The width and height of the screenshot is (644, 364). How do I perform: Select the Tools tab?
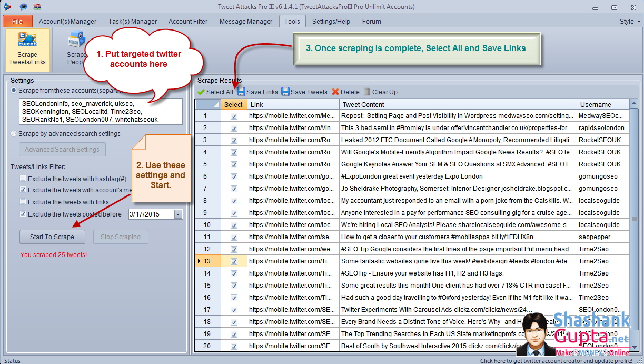coord(292,22)
